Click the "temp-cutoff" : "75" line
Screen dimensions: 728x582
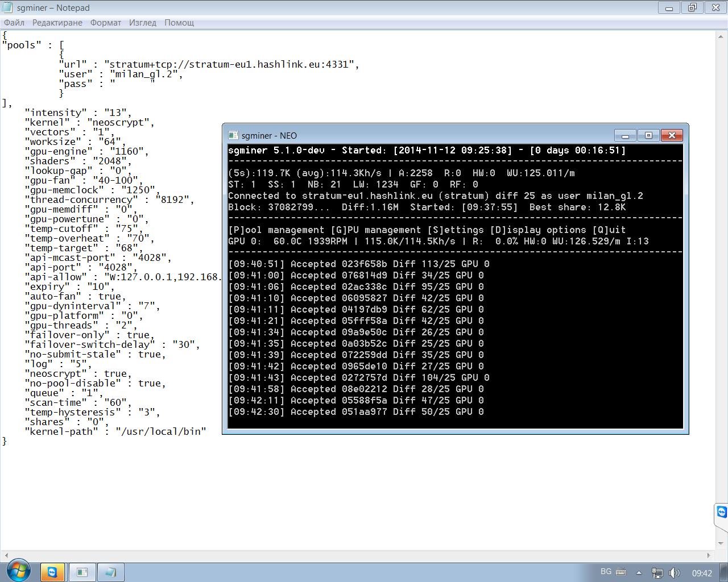click(x=84, y=228)
